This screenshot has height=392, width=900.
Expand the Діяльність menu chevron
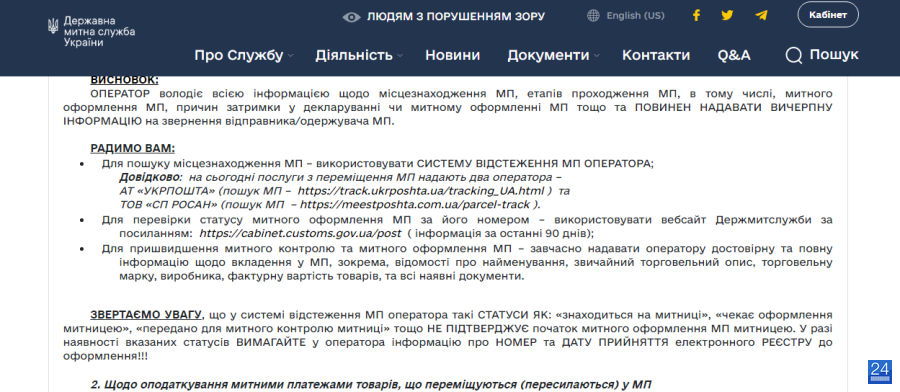coord(399,56)
